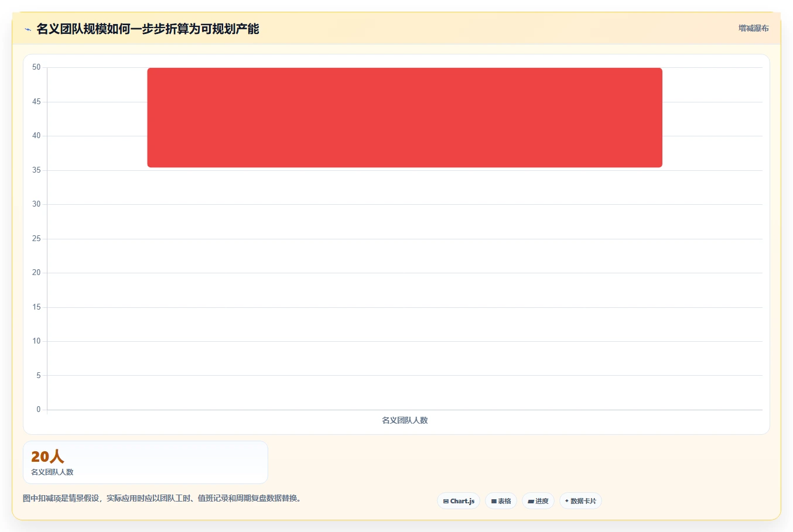Select the 进度 chip
This screenshot has height=532, width=793.
pos(538,501)
